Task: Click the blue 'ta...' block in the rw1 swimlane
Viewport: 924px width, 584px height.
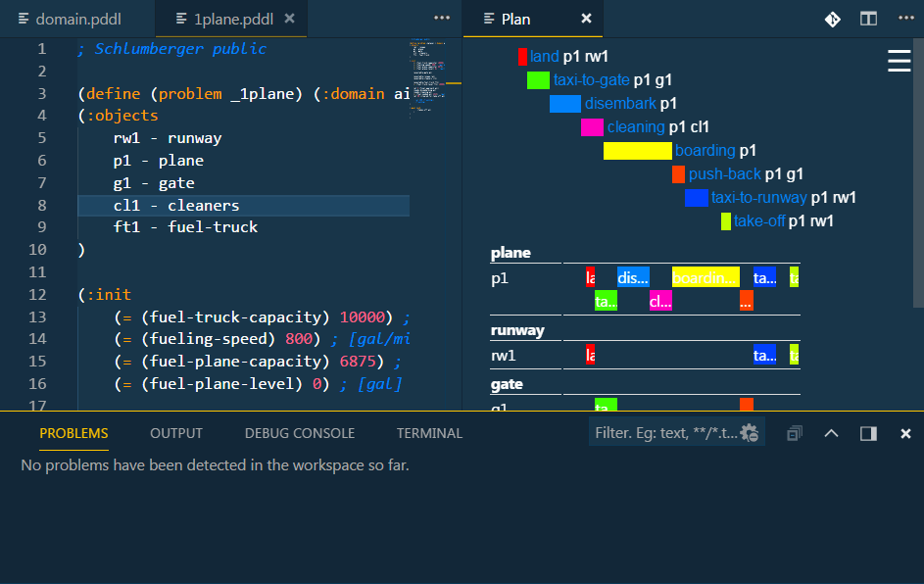Action: (x=764, y=355)
